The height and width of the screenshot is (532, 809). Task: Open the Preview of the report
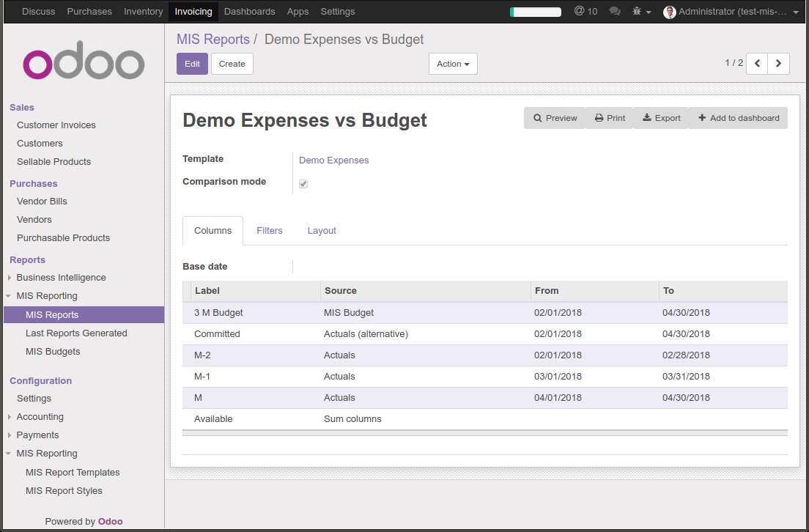click(x=554, y=117)
